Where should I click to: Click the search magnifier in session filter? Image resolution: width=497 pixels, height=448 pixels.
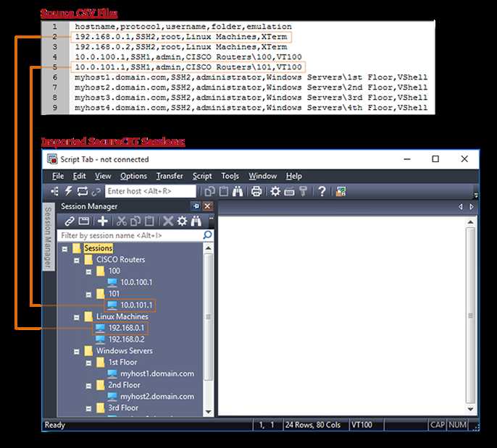207,235
